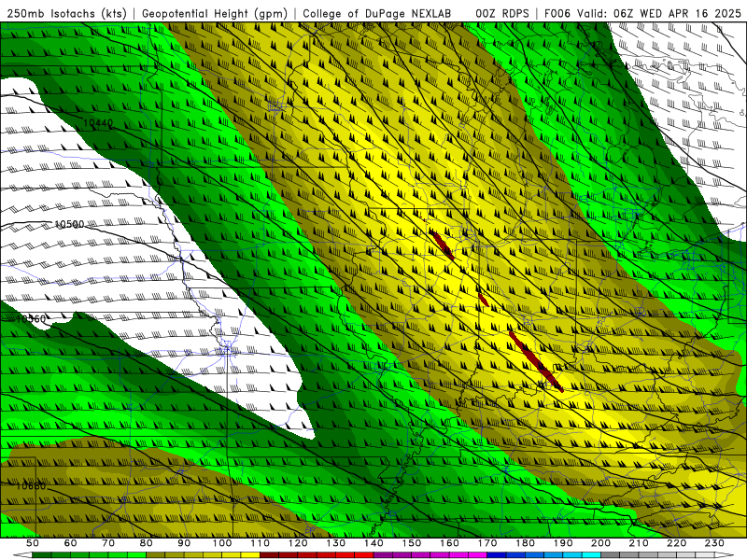The height and width of the screenshot is (560, 747).
Task: Click the 10500 height contour label
Action: (69, 224)
